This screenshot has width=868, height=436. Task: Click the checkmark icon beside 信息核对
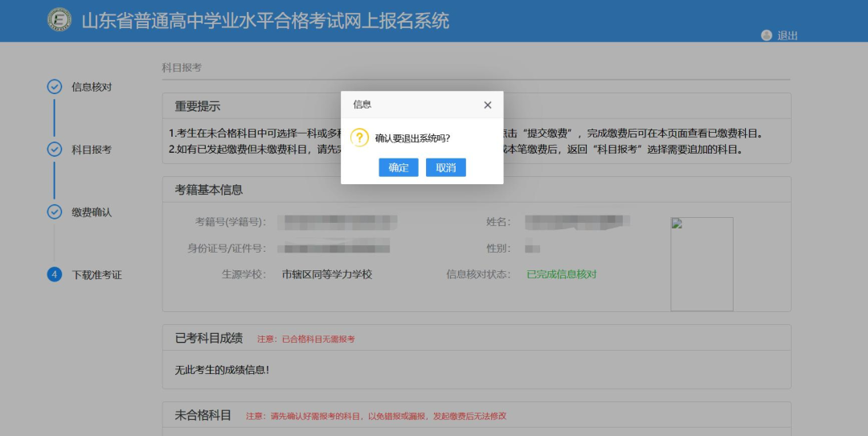pyautogui.click(x=55, y=86)
